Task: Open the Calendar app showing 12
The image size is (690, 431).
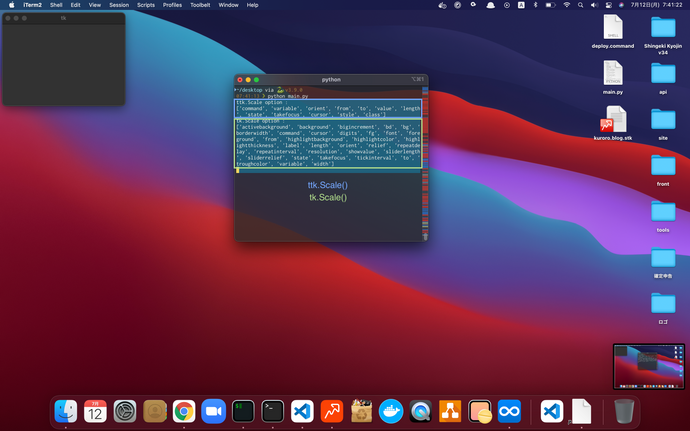Action: 95,411
